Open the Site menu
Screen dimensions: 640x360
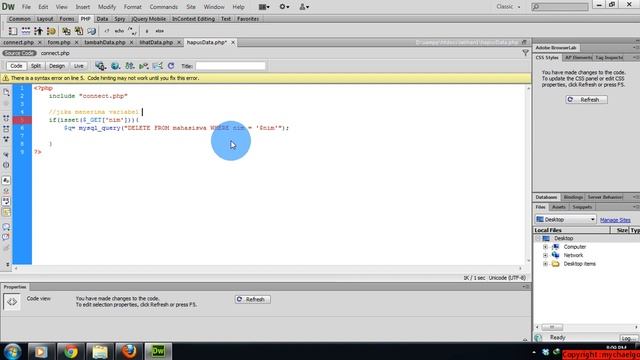pos(191,7)
